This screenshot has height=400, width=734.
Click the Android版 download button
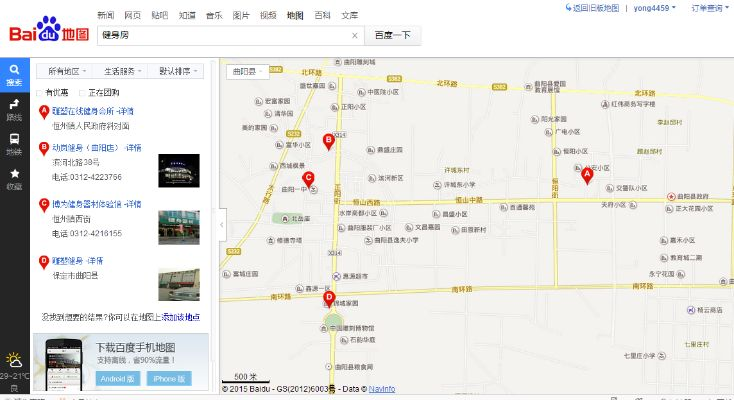[x=117, y=379]
